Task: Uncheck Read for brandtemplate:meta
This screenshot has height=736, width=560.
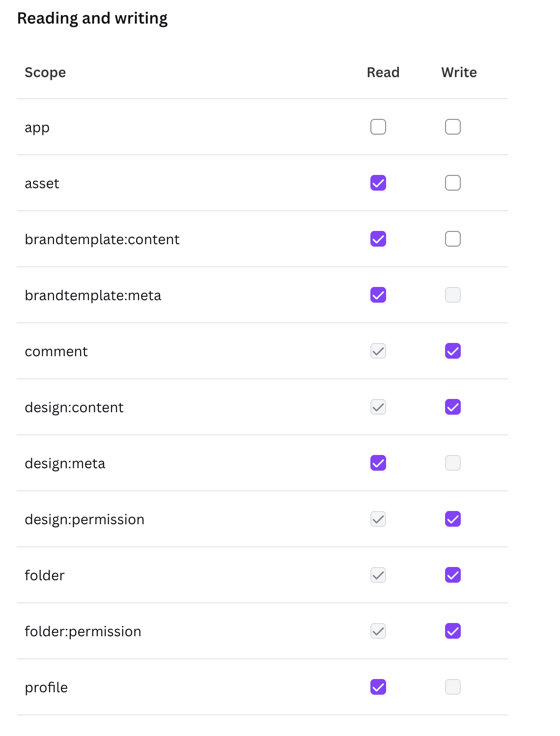Action: click(x=378, y=295)
